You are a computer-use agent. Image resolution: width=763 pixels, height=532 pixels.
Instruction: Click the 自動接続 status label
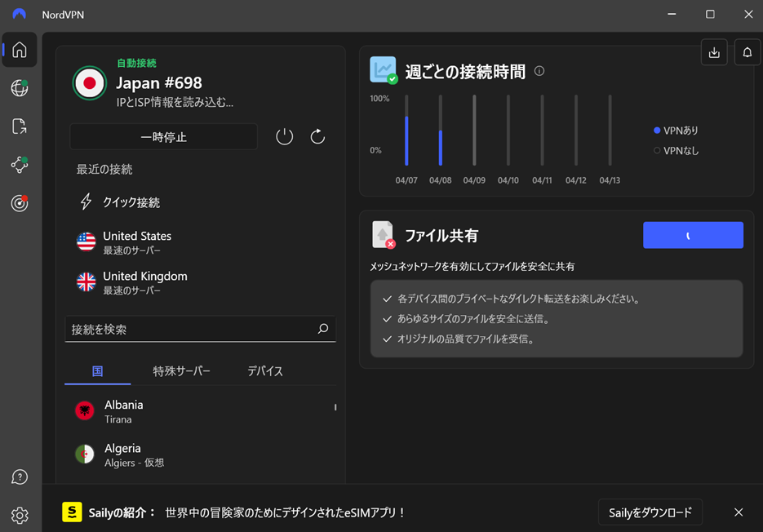click(x=137, y=63)
